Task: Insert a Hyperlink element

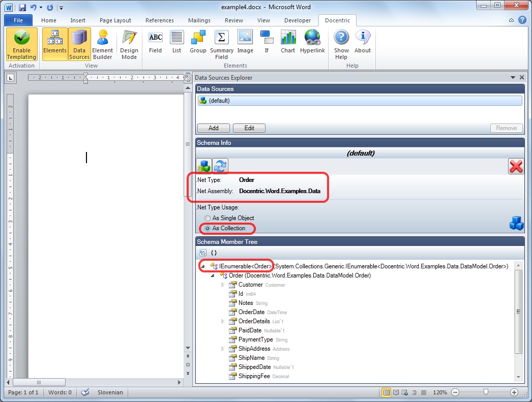Action: (x=312, y=42)
